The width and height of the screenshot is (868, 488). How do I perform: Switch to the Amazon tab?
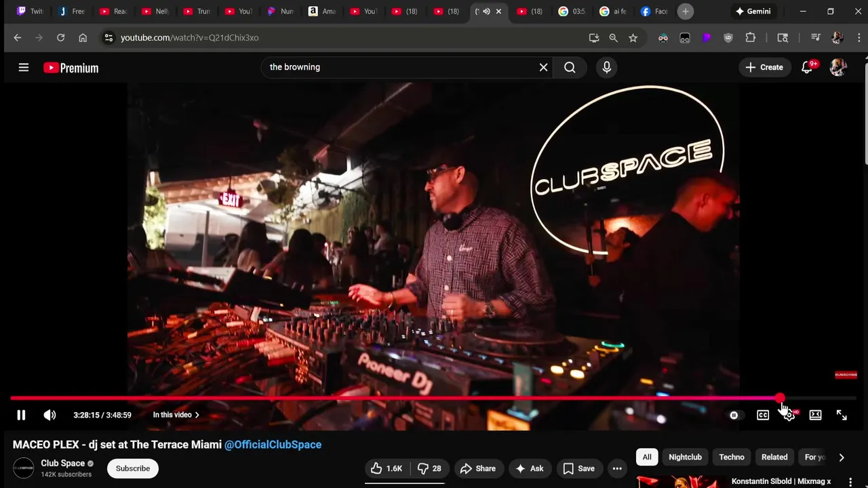[x=323, y=12]
